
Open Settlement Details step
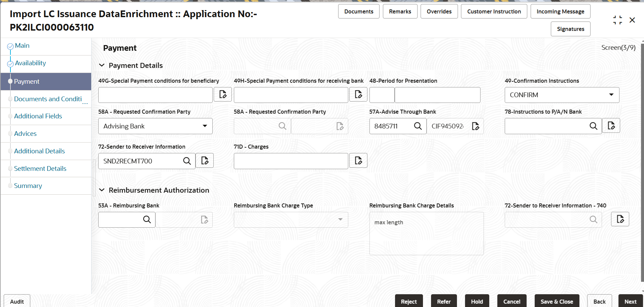(40, 168)
